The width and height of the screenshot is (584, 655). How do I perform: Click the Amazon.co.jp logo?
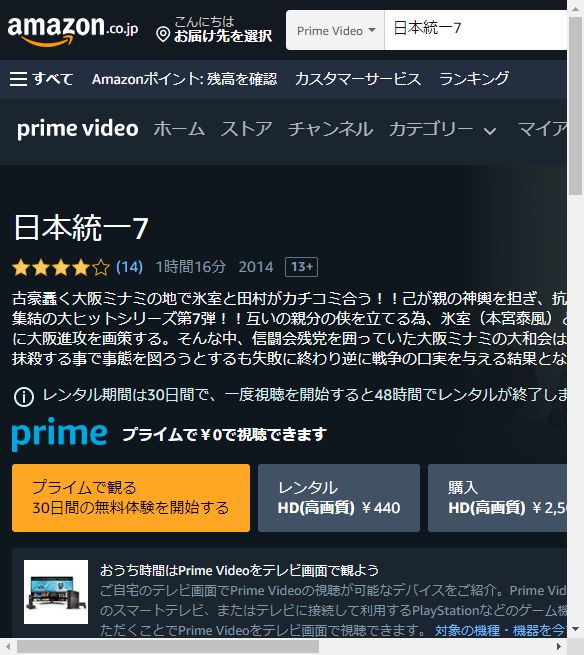tap(73, 30)
